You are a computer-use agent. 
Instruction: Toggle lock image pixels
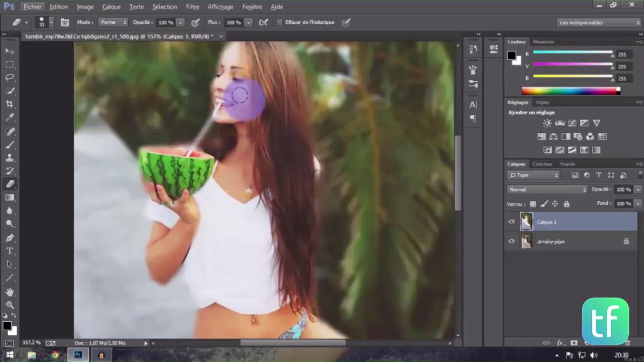tap(544, 204)
